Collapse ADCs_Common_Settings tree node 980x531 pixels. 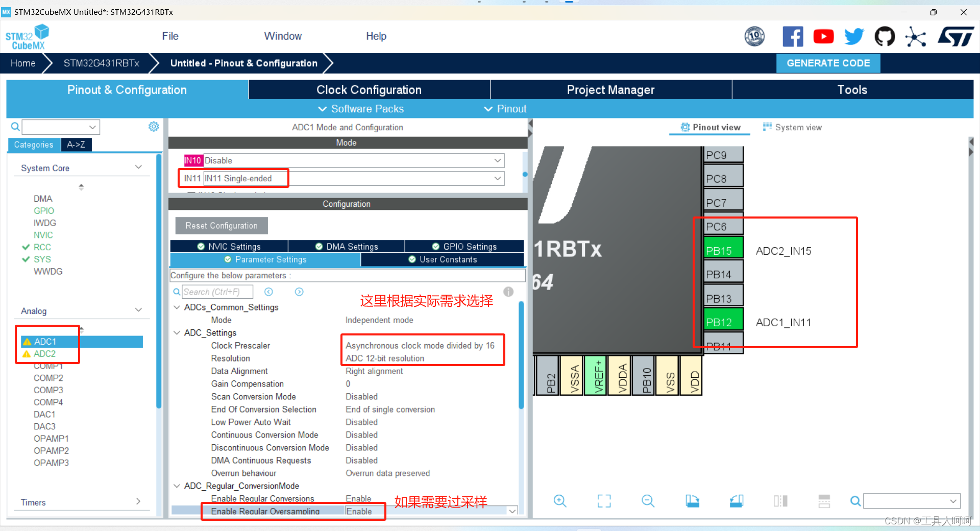177,307
